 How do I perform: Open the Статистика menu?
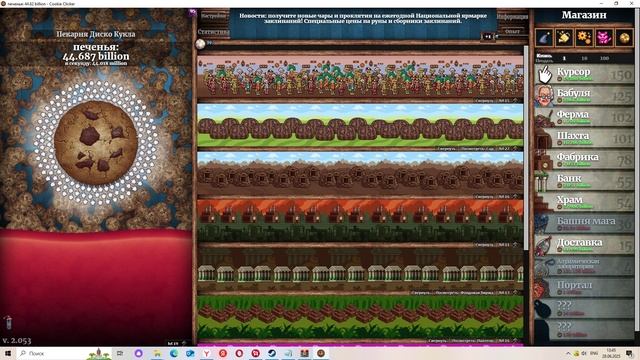213,31
